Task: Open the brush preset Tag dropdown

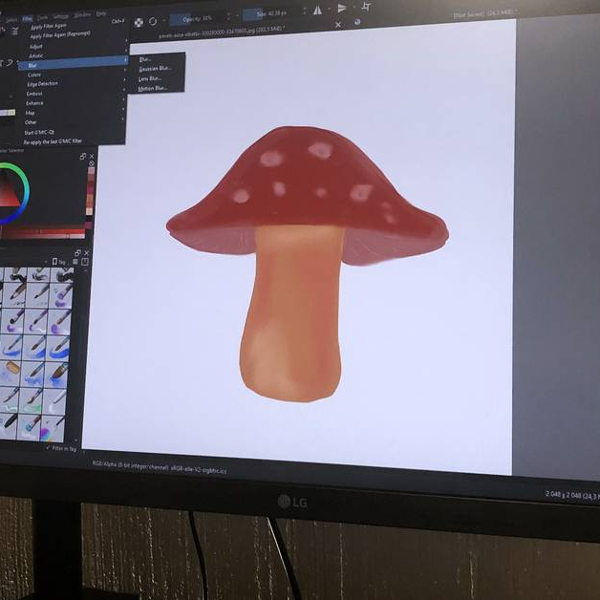Action: pyautogui.click(x=59, y=261)
